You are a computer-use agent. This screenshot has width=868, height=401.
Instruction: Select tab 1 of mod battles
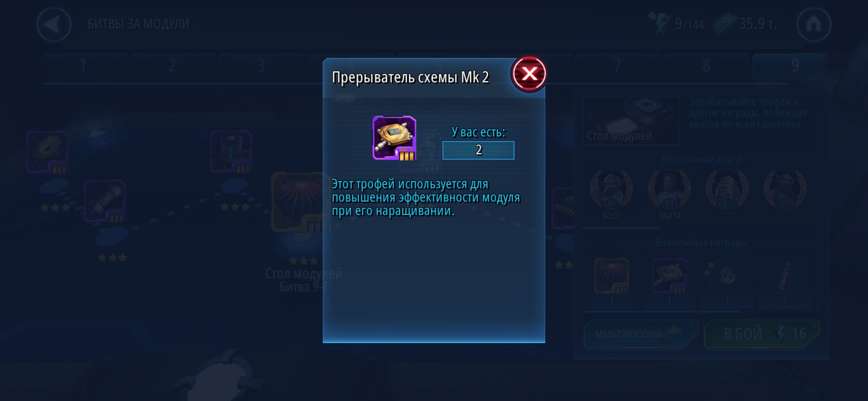[83, 66]
